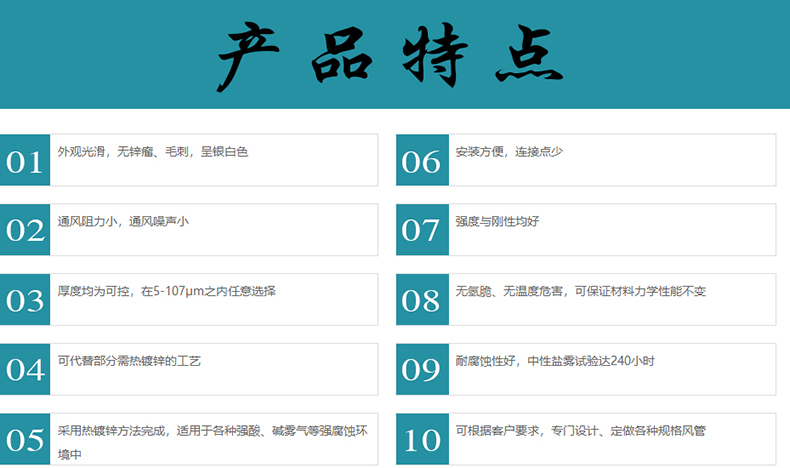Select text 外观光滑，无锌瘤、毛刺，呈银白色

153,152
